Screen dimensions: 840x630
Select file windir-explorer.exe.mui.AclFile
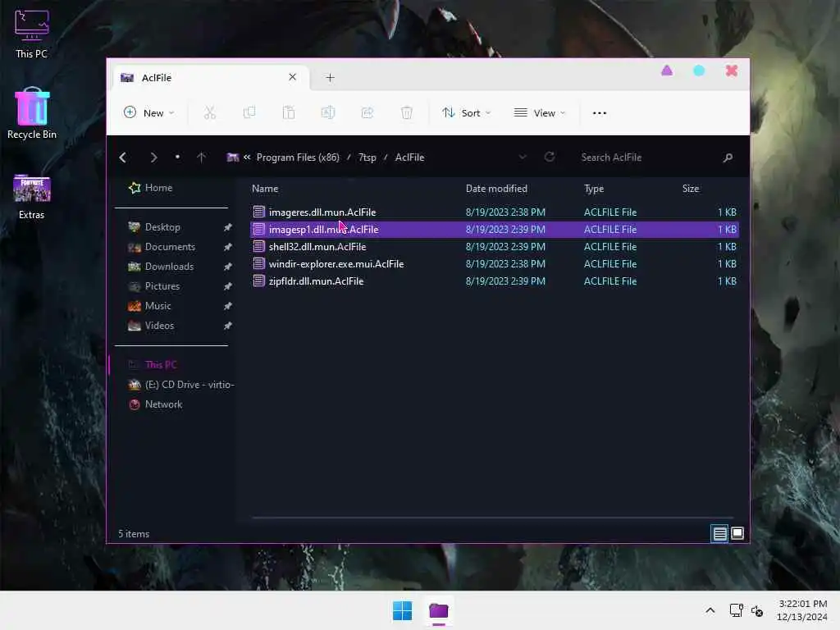pyautogui.click(x=495, y=263)
